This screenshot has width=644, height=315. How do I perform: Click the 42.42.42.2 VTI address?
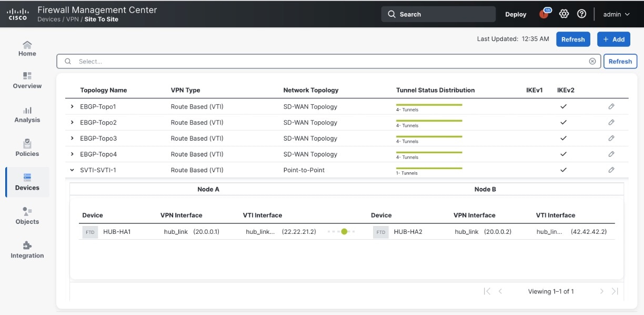[x=589, y=232]
